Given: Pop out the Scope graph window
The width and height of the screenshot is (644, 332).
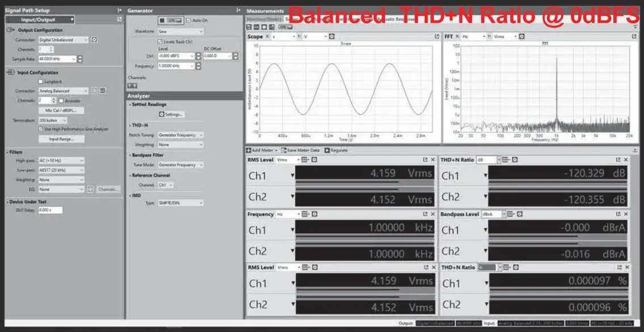Looking at the screenshot, I should [x=437, y=36].
